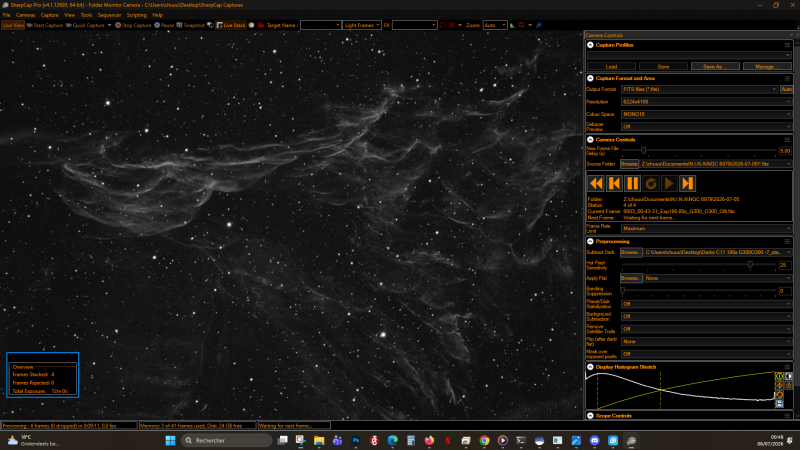The width and height of the screenshot is (800, 450).
Task: Open the Resolution dropdown
Action: 706,102
